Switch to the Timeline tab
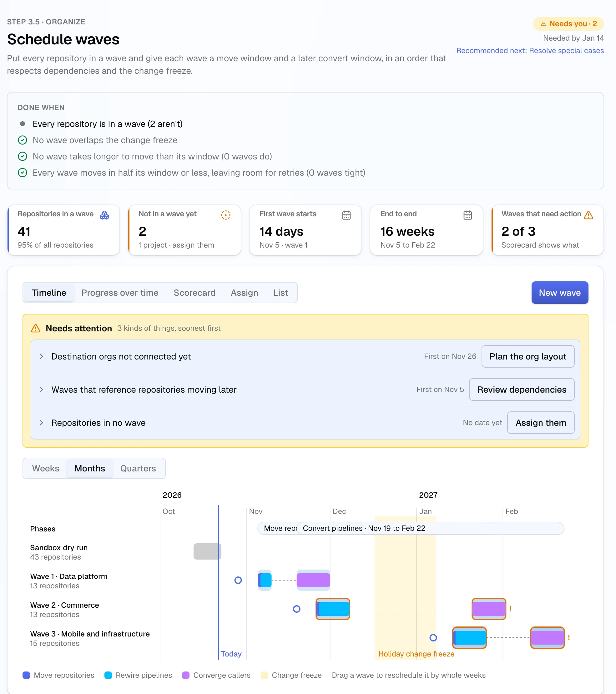616x694 pixels. point(49,293)
